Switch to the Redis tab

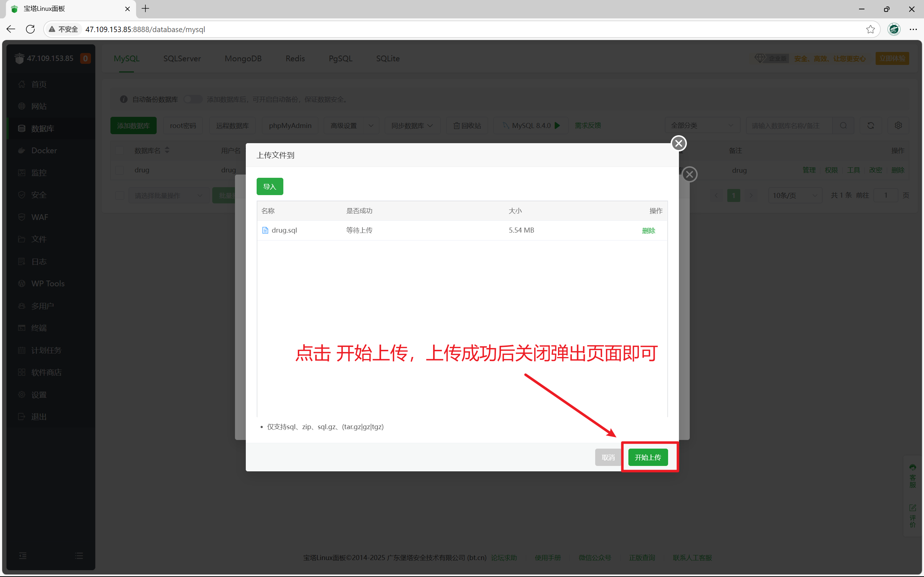point(295,58)
